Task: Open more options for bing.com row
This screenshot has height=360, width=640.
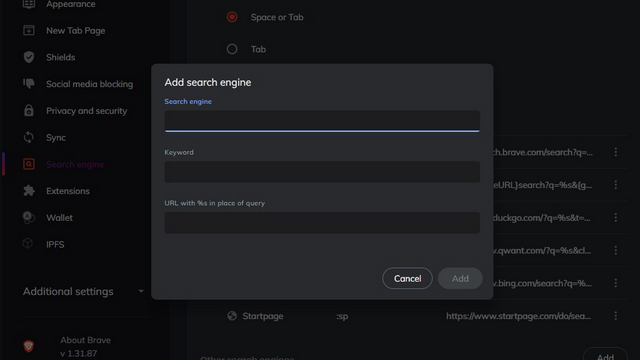Action: pos(616,283)
